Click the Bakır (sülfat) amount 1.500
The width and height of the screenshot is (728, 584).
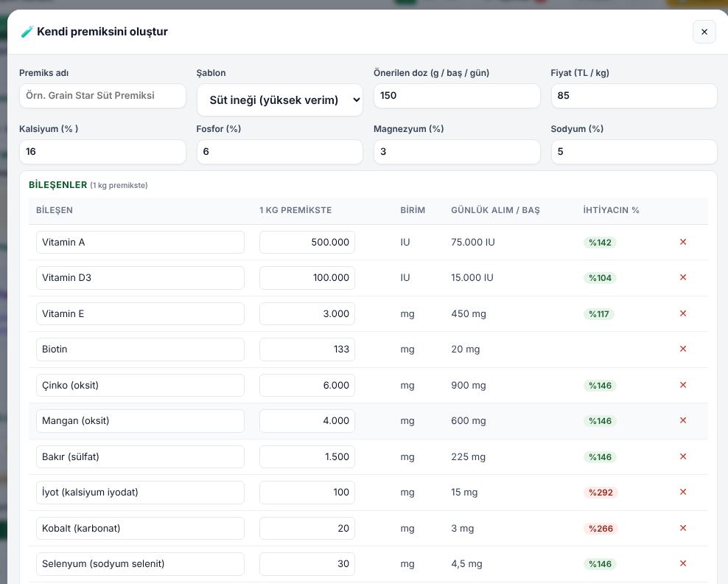pos(307,456)
